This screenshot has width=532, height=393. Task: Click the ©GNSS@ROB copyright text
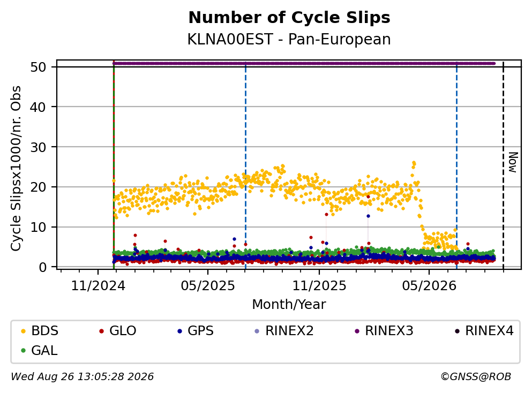point(476,377)
